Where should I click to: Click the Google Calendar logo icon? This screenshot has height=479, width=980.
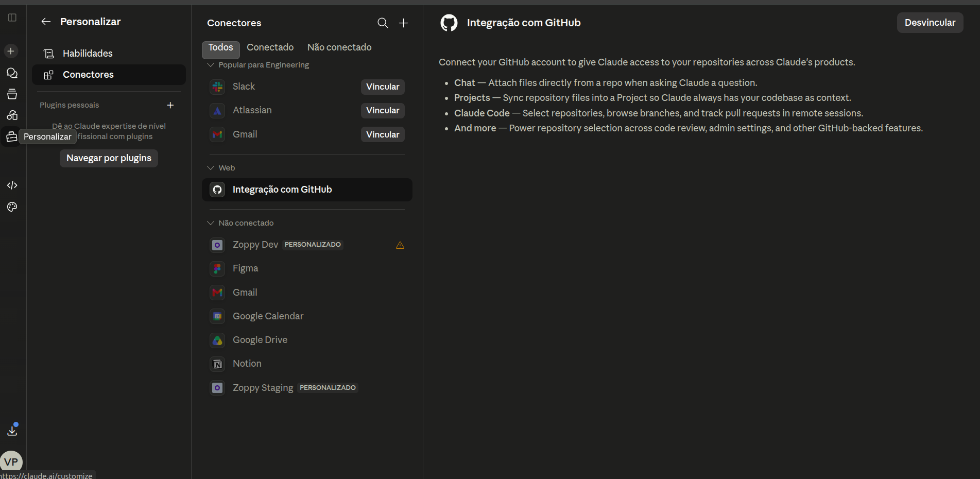[217, 316]
